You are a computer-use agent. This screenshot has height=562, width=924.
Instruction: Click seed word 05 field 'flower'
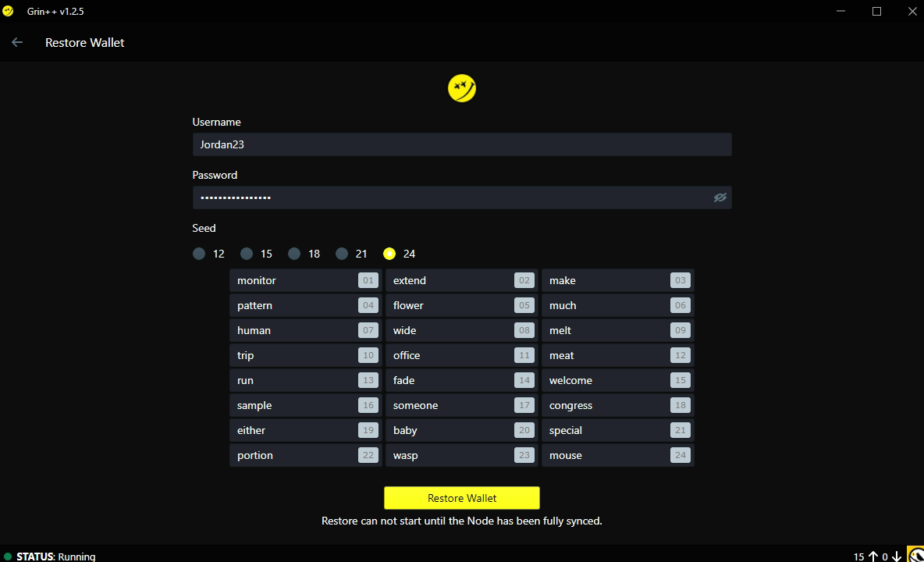[x=461, y=305]
